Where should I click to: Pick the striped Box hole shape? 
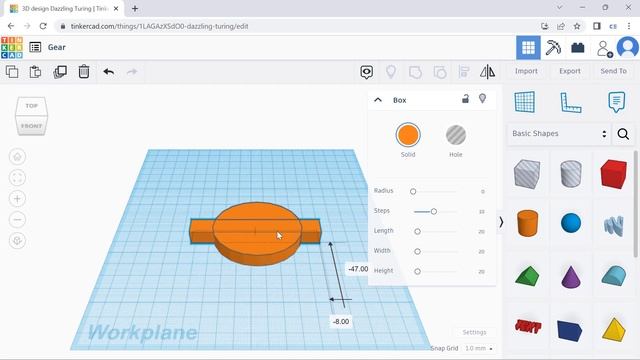click(527, 174)
